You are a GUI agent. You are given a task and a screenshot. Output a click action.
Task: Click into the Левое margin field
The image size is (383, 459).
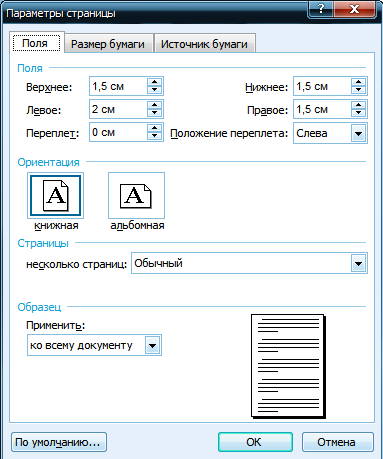click(118, 109)
